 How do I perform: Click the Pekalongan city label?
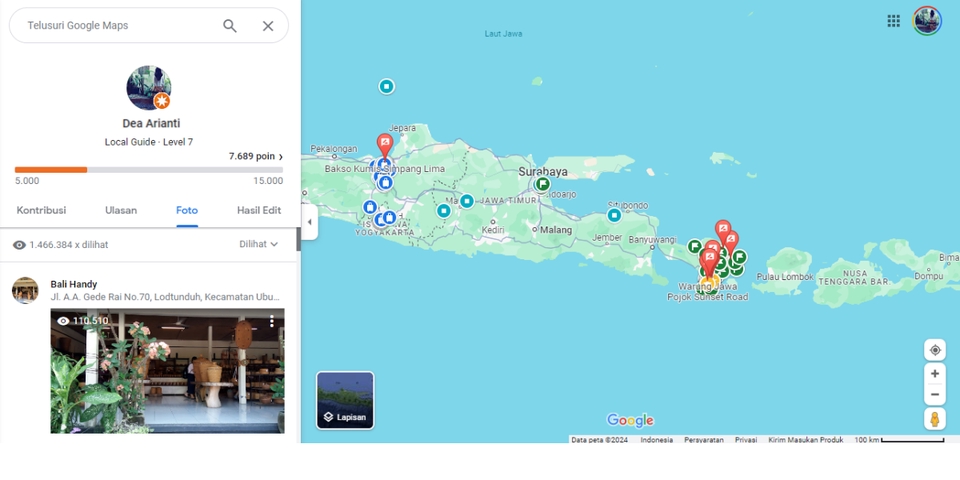(334, 149)
